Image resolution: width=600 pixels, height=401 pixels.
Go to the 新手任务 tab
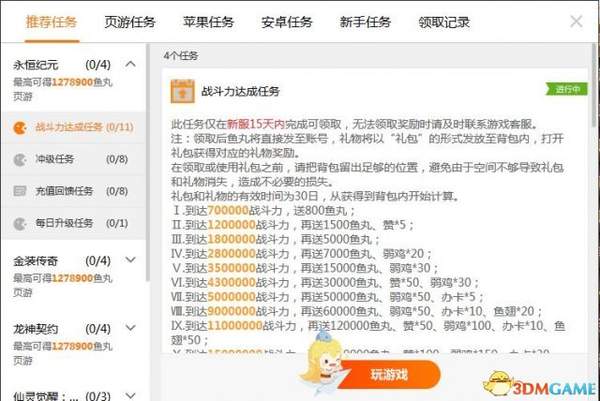click(x=365, y=22)
